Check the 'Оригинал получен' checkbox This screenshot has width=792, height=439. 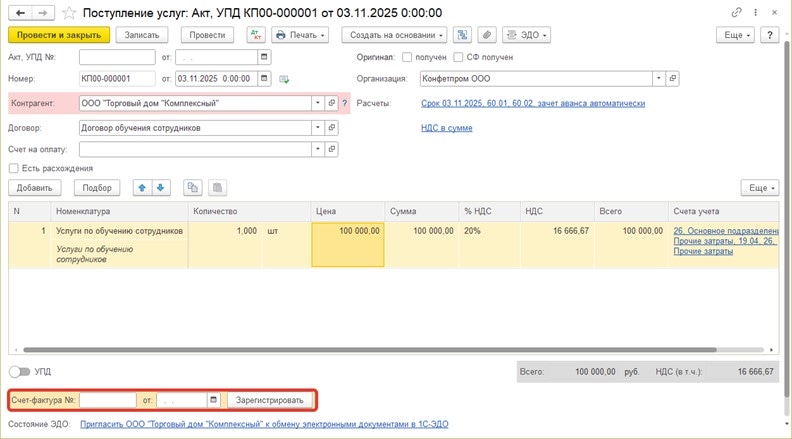(x=407, y=57)
